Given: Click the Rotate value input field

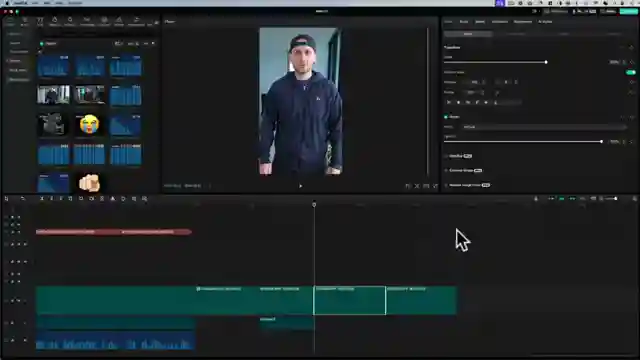Looking at the screenshot, I should coord(473,92).
